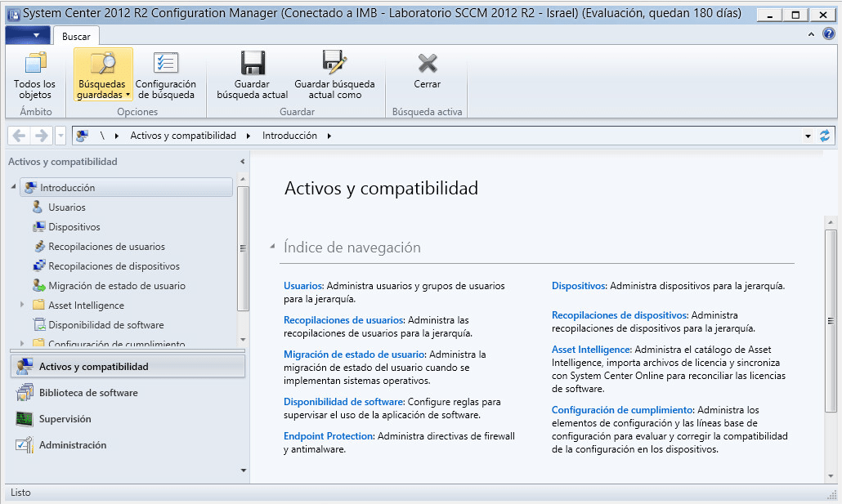Collapse the left navigation pane arrow
Screen dimensions: 842x504
point(242,162)
